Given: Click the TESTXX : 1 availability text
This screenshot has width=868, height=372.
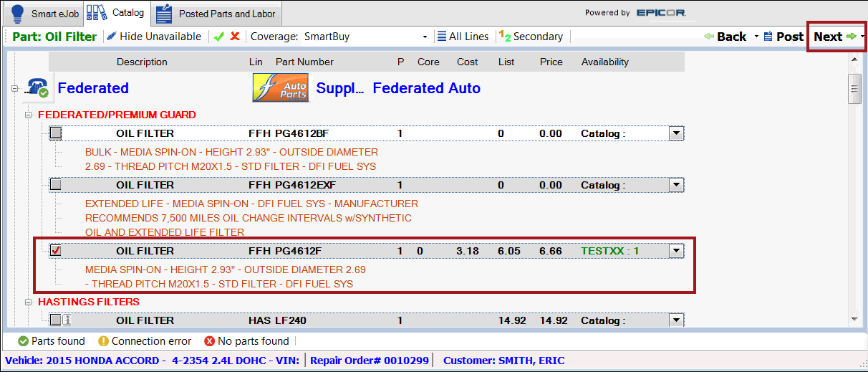Looking at the screenshot, I should (x=609, y=251).
